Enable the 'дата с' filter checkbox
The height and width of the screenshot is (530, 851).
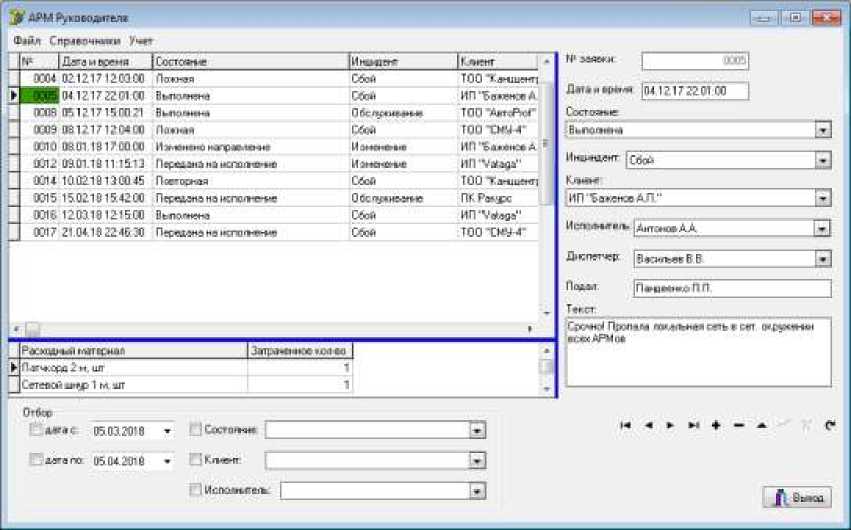(x=36, y=430)
